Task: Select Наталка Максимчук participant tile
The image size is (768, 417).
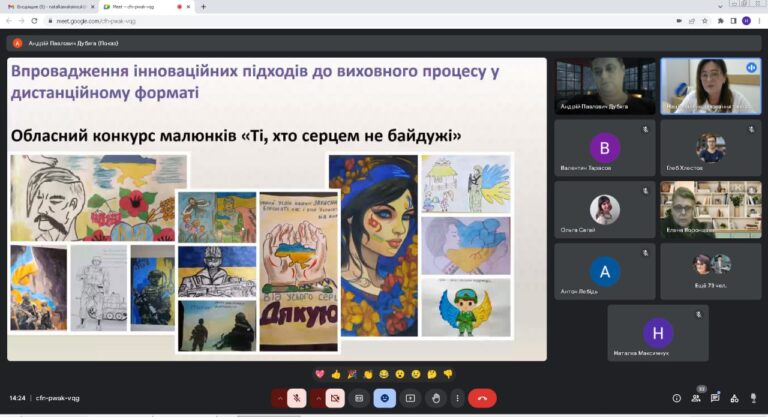Action: (x=658, y=333)
